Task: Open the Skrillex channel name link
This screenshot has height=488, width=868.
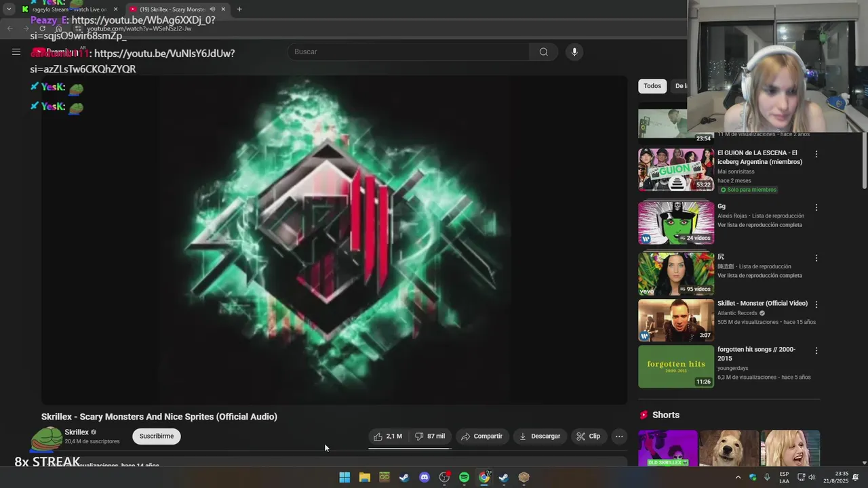Action: 77,432
